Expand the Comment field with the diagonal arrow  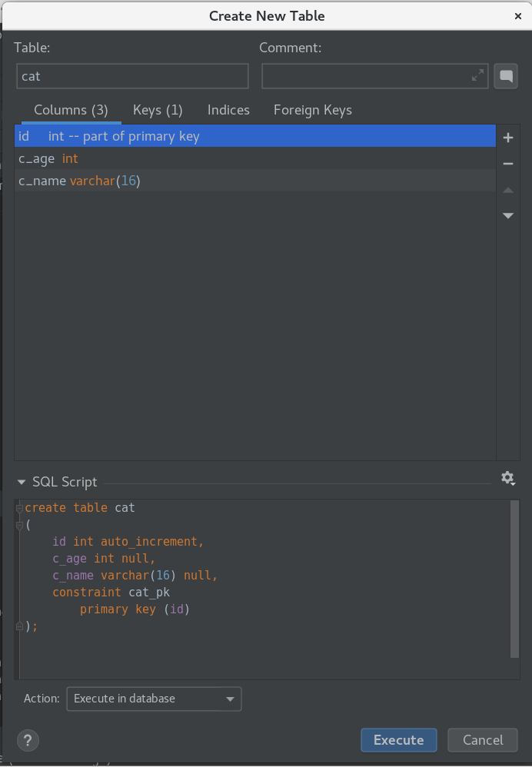coord(477,75)
